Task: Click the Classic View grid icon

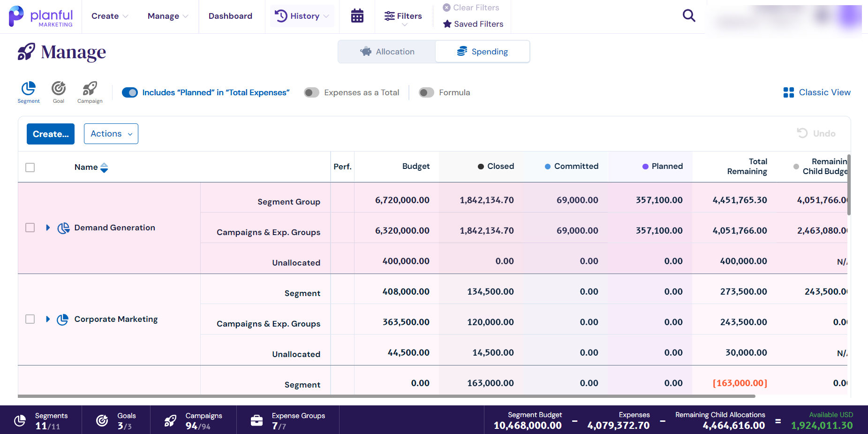Action: coord(789,92)
